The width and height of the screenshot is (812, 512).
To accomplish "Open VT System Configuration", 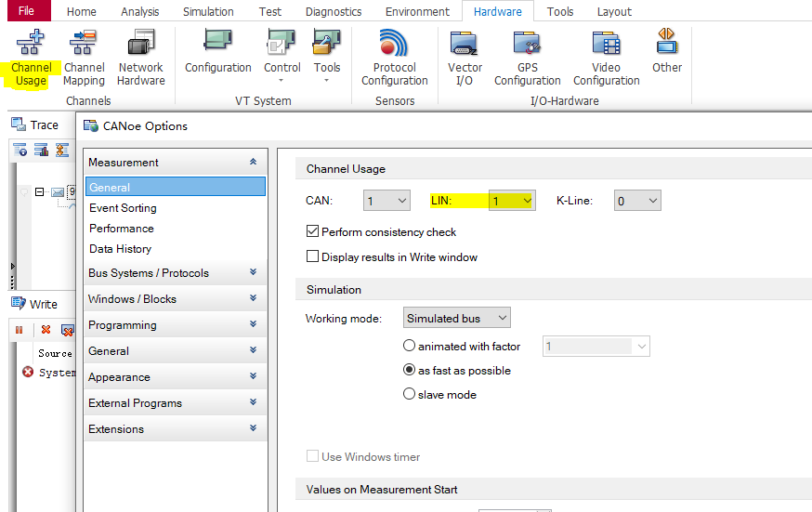I will [218, 52].
